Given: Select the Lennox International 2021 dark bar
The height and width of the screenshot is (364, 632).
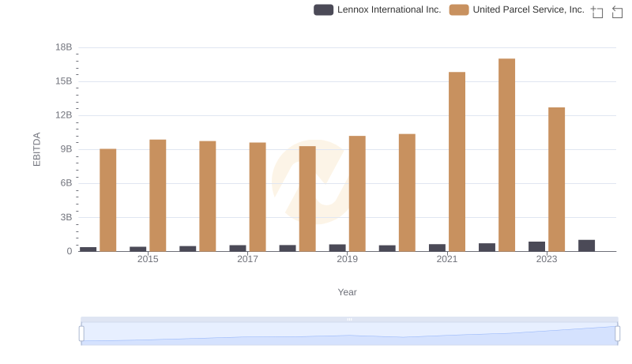Looking at the screenshot, I should [x=438, y=248].
